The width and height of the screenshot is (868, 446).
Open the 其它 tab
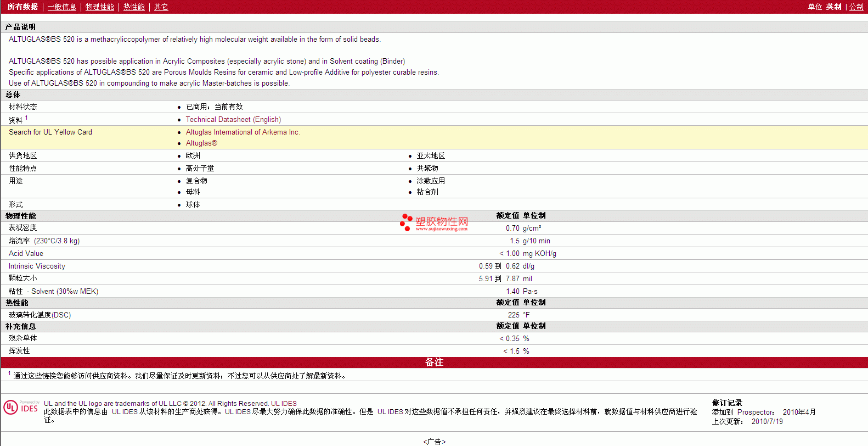[x=161, y=7]
